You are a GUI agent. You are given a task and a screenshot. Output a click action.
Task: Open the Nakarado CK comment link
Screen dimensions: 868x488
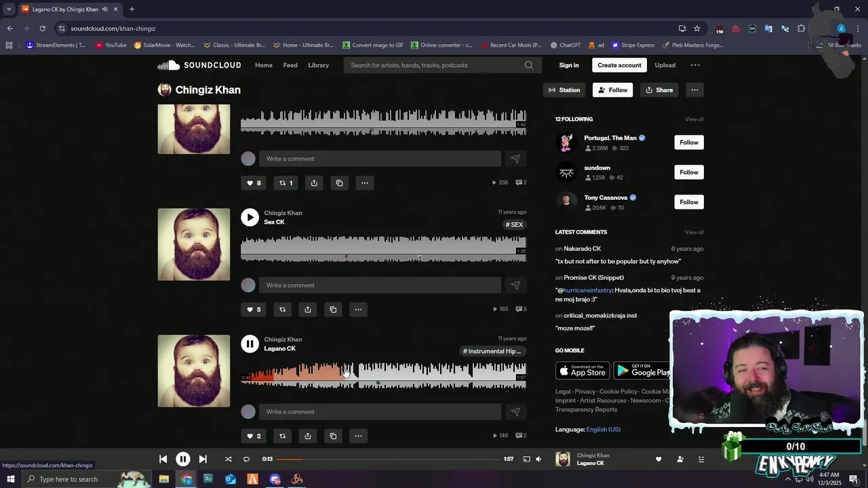[x=583, y=249]
